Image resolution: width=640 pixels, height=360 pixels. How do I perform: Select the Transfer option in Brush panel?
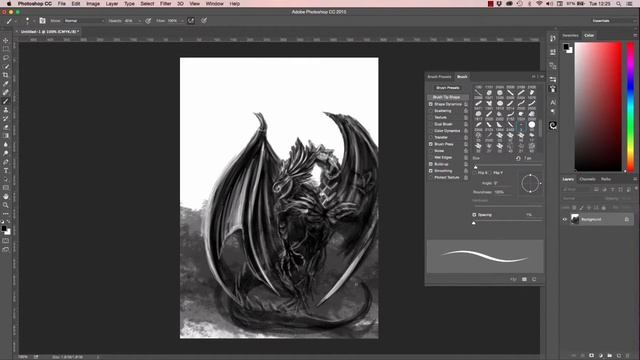[441, 138]
